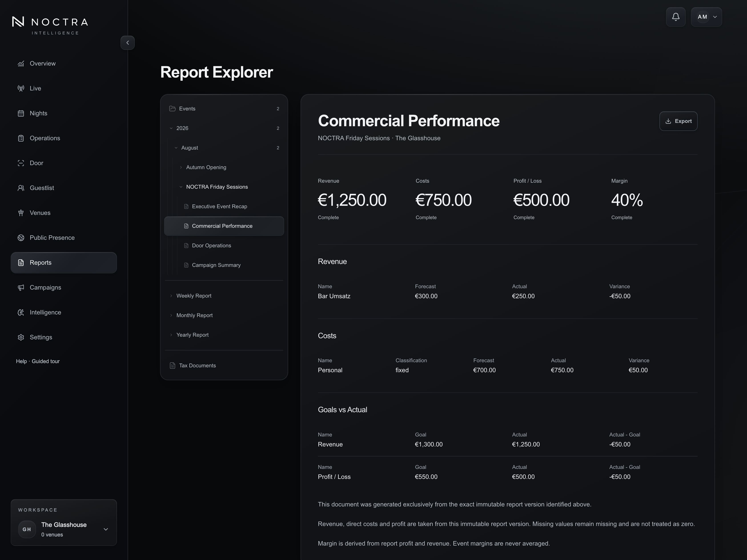Click the Intelligence brain icon
Viewport: 747px width, 560px height.
(21, 313)
